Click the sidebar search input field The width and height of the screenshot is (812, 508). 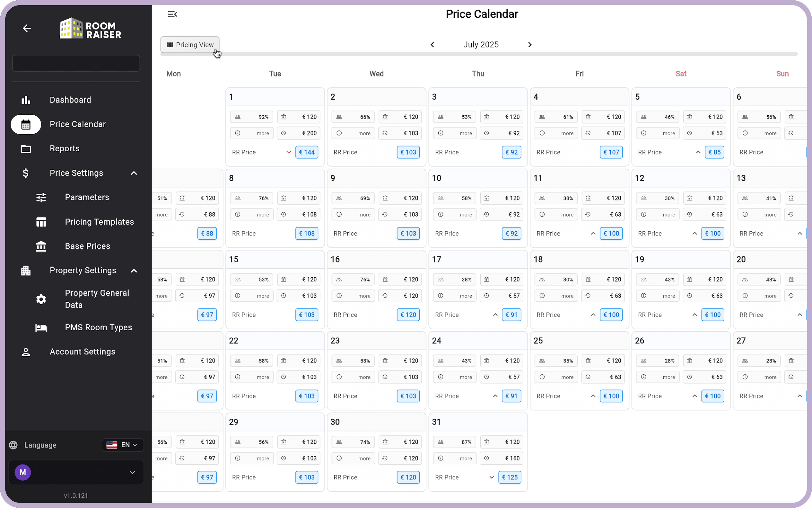coord(76,63)
